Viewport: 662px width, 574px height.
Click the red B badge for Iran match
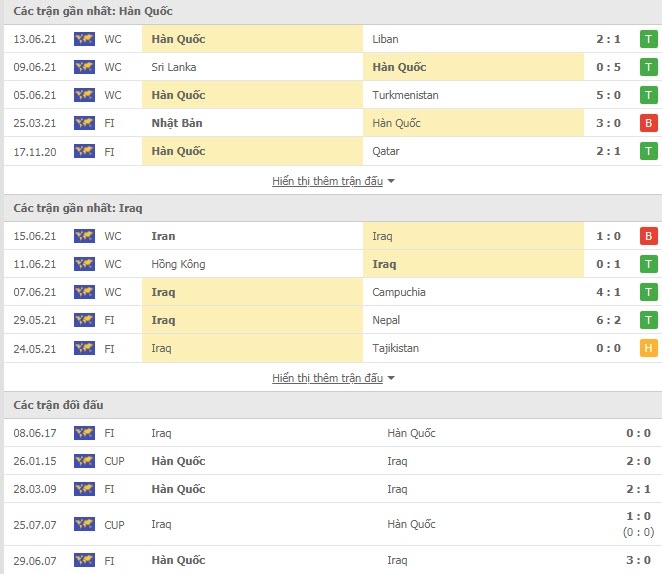[648, 236]
